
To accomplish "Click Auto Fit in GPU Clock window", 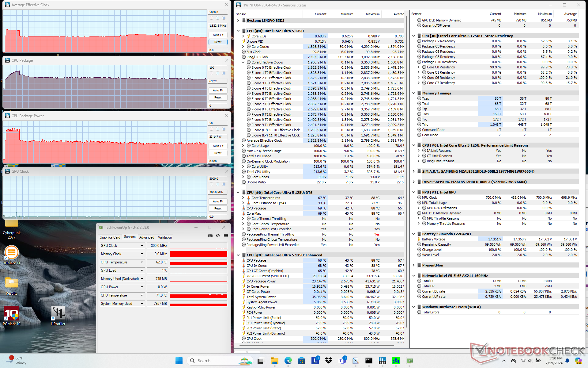I will pyautogui.click(x=218, y=201).
